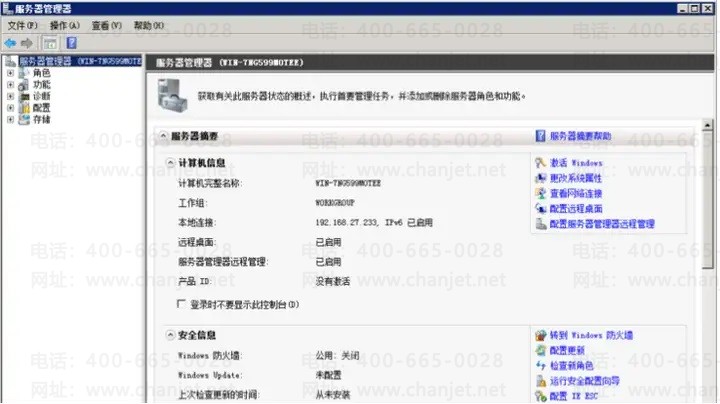
Task: Open the 文件(F) menu
Action: tap(22, 26)
